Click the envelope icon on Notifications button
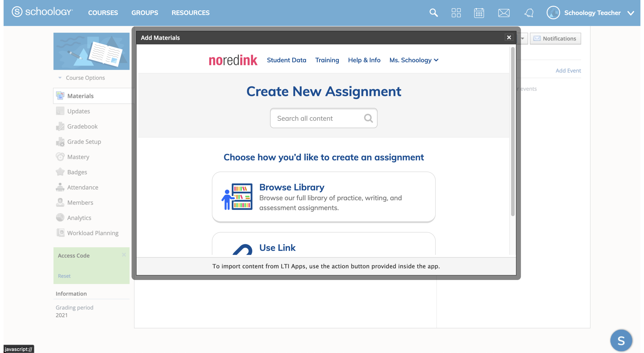644x353 pixels. 536,38
